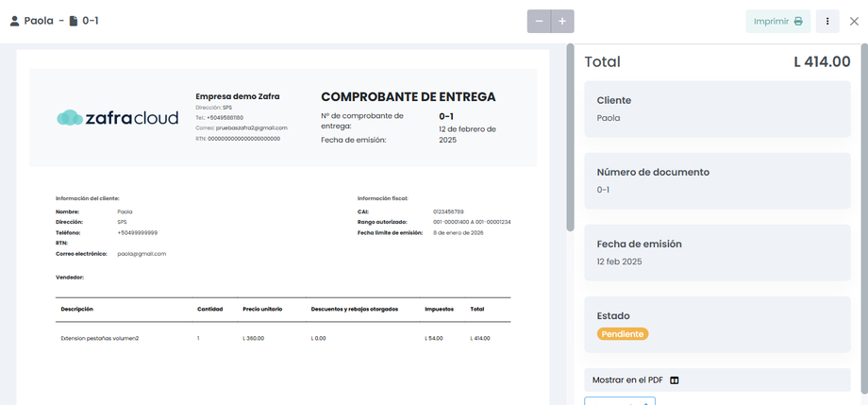The width and height of the screenshot is (868, 405).
Task: Click the columns icon next to Mostrar en el PDF
Action: (x=675, y=380)
